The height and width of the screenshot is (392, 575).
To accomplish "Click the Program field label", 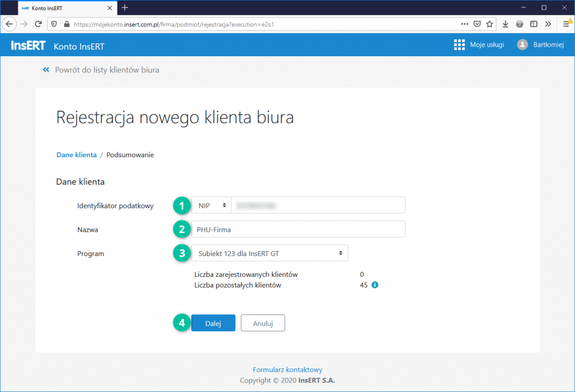I will 90,253.
